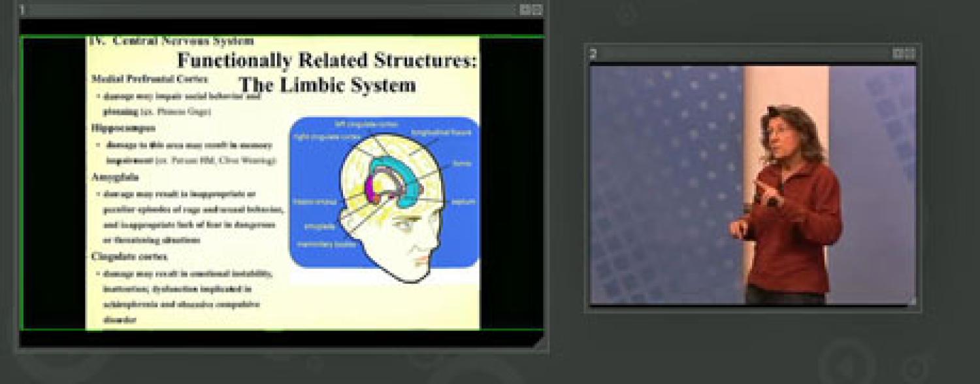Click the faint gear icon in the background
Viewport: 980px width, 384px height.
tap(915, 366)
